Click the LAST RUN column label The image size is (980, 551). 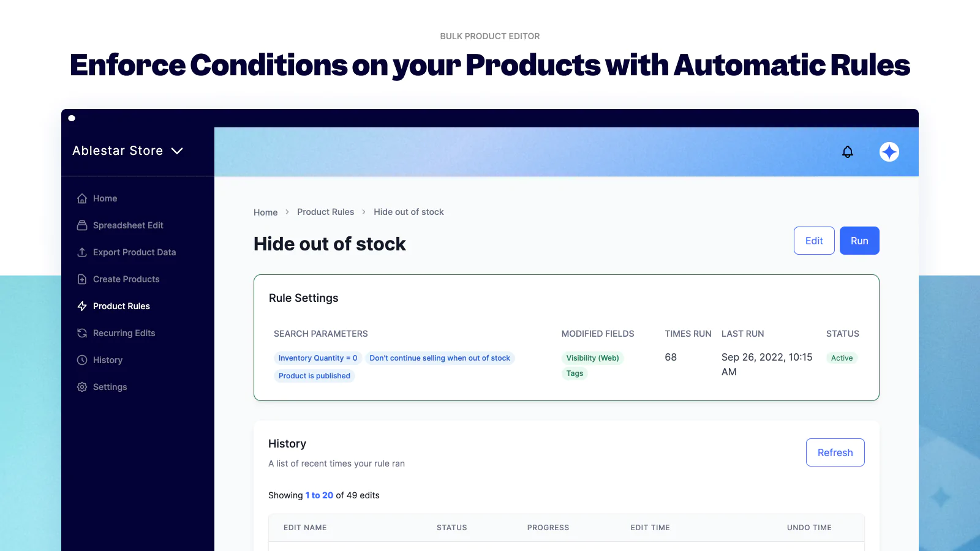(x=743, y=334)
